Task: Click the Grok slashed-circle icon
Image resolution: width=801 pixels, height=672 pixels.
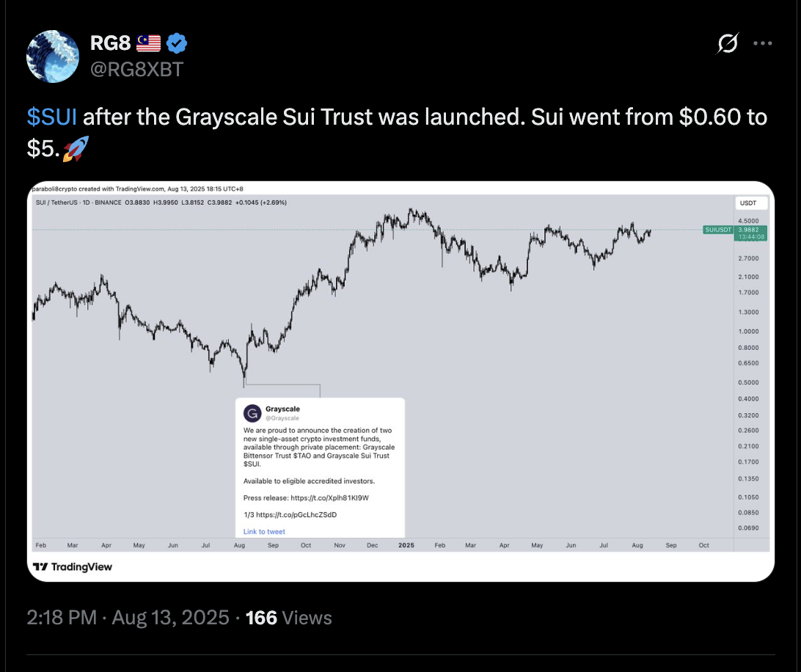Action: click(x=728, y=43)
